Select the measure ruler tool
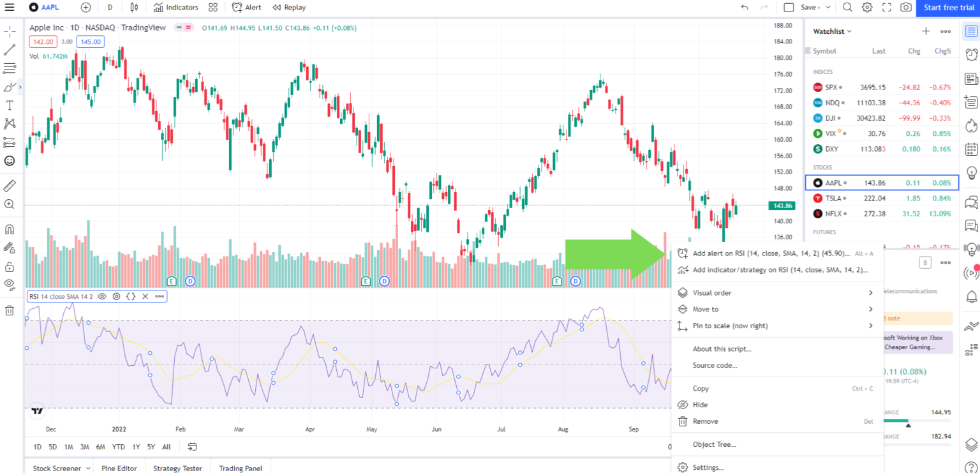This screenshot has width=980, height=473. click(8, 185)
